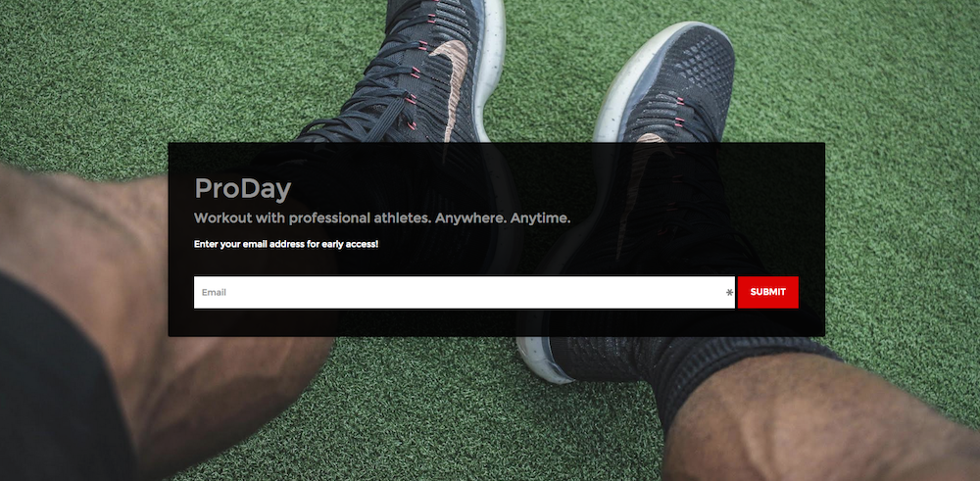980x481 pixels.
Task: Click the required asterisk in Email field
Action: [729, 292]
